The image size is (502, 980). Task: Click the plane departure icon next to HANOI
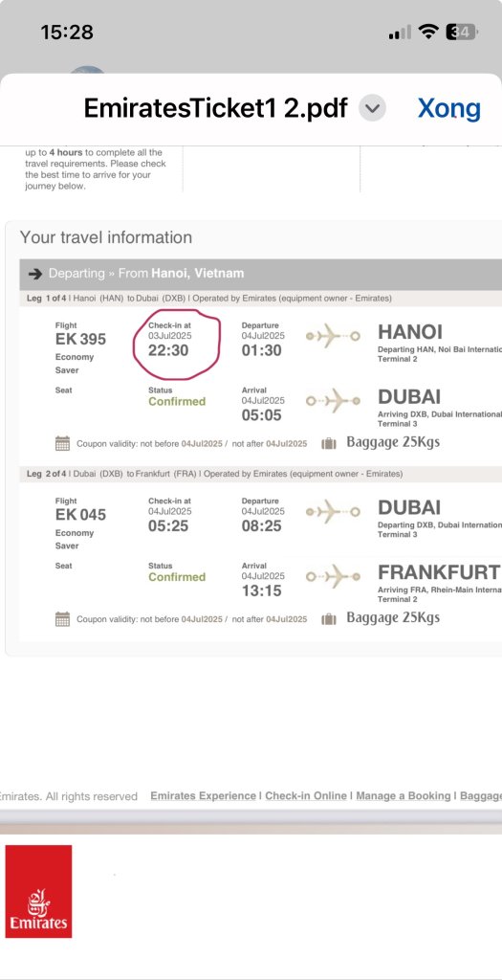[x=333, y=336]
